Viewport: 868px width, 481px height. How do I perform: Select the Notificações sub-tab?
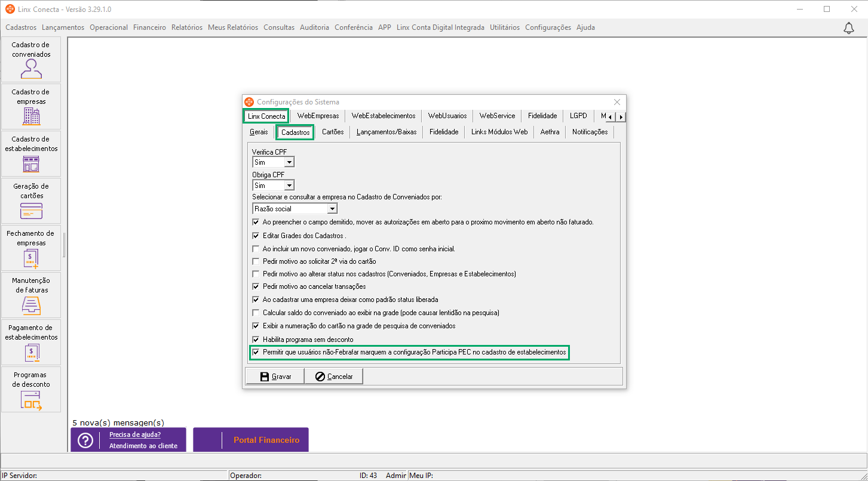[590, 132]
